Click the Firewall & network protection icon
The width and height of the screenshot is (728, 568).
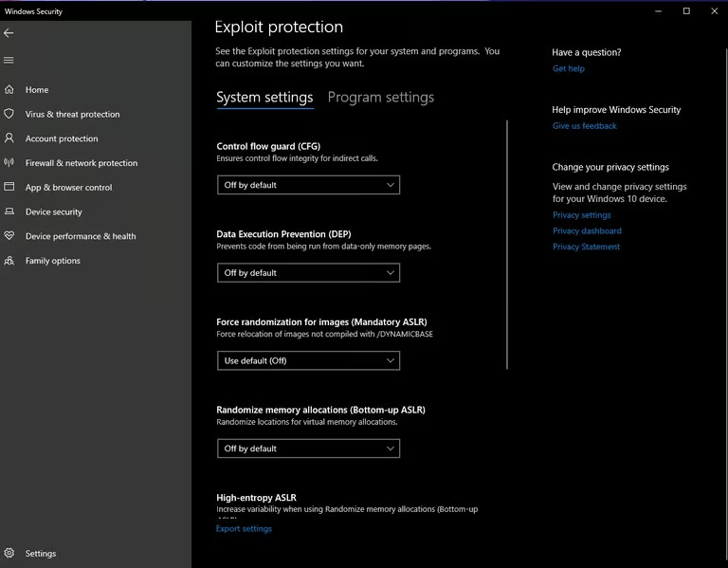pyautogui.click(x=9, y=163)
